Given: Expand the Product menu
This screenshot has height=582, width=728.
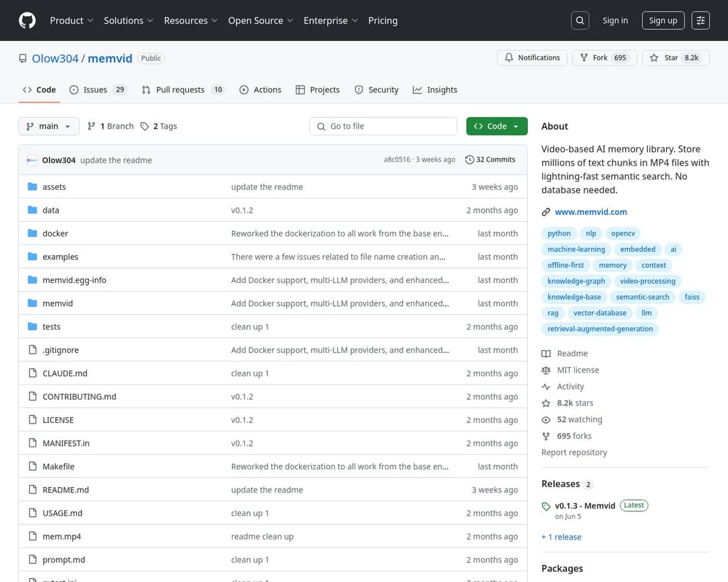Looking at the screenshot, I should pyautogui.click(x=72, y=20).
